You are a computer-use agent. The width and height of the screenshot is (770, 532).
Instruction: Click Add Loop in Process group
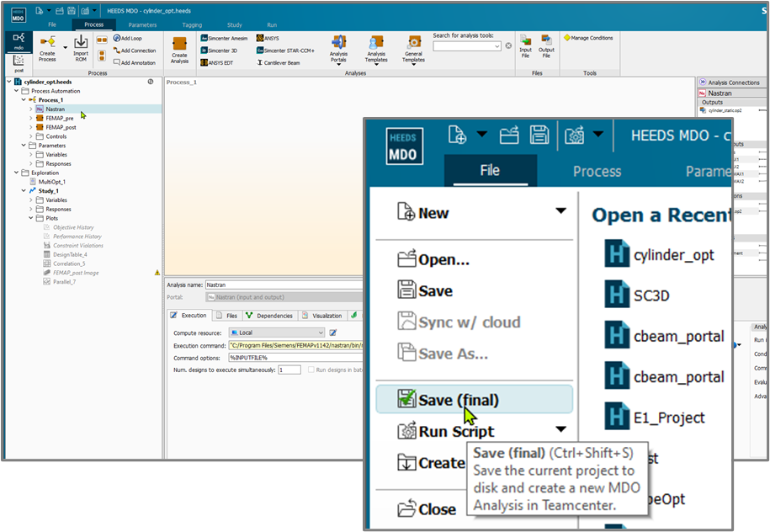pyautogui.click(x=128, y=39)
